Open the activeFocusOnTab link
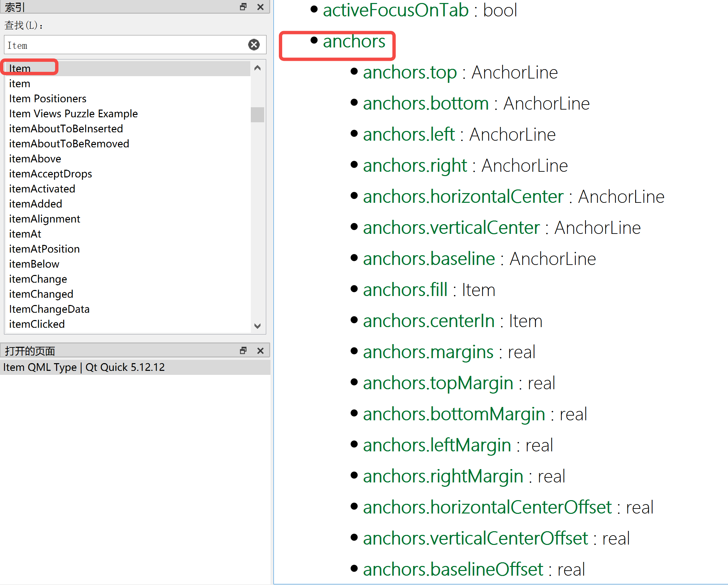The height and width of the screenshot is (585, 728). point(396,10)
